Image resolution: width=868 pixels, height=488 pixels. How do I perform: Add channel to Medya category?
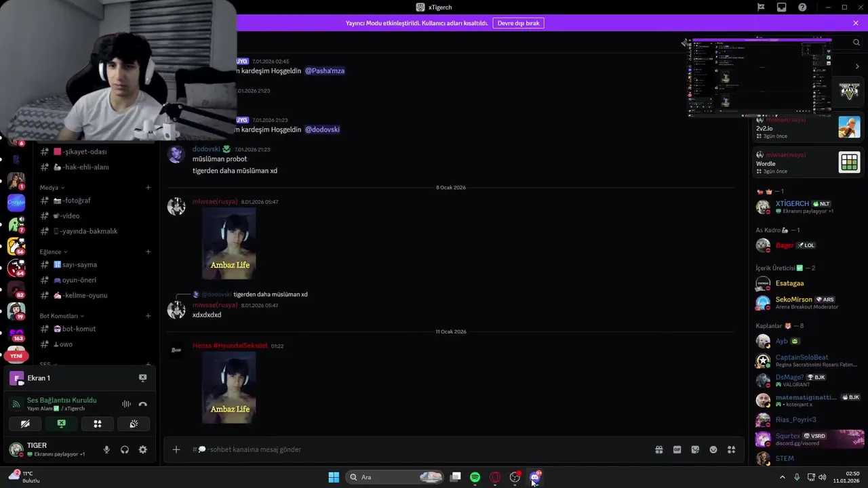pyautogui.click(x=148, y=188)
